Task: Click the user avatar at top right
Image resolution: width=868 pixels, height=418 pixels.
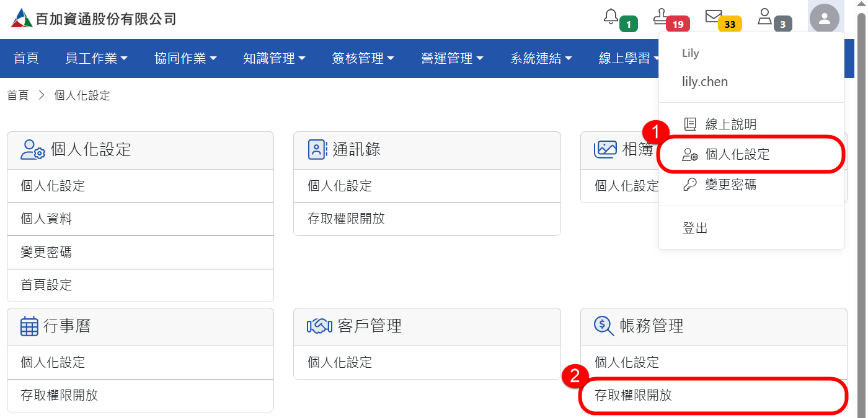Action: pyautogui.click(x=825, y=18)
